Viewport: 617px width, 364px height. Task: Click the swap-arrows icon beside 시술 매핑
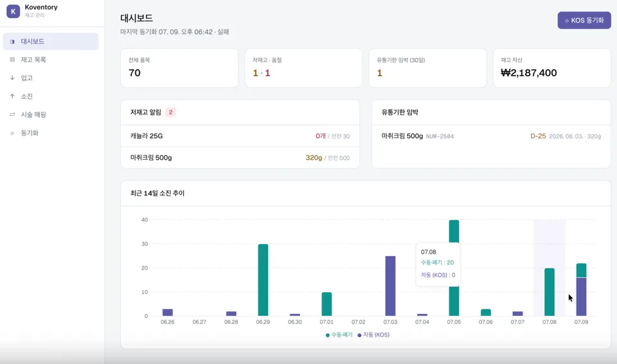click(x=12, y=114)
